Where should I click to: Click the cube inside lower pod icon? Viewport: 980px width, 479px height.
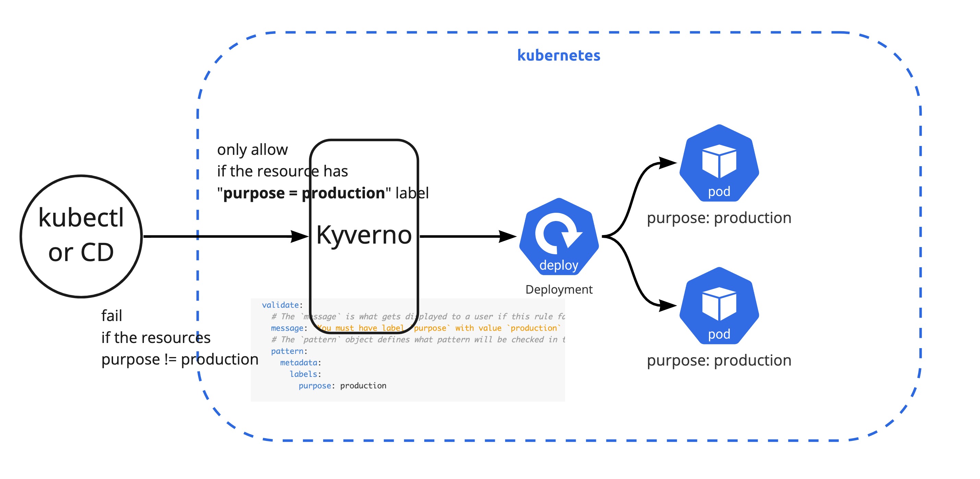pyautogui.click(x=719, y=304)
